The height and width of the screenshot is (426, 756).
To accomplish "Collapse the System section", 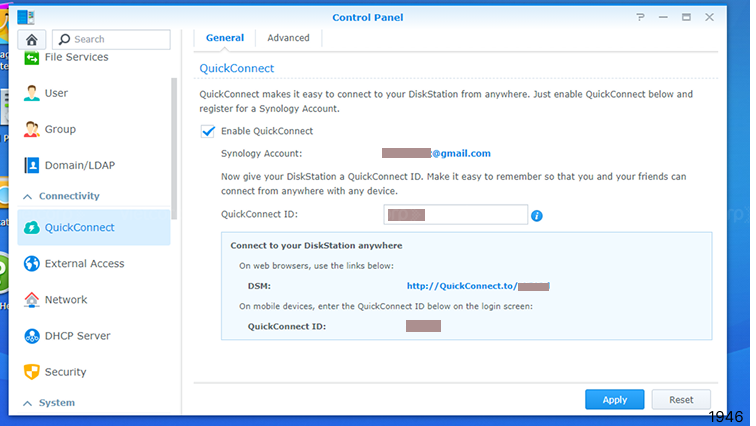I will 28,403.
